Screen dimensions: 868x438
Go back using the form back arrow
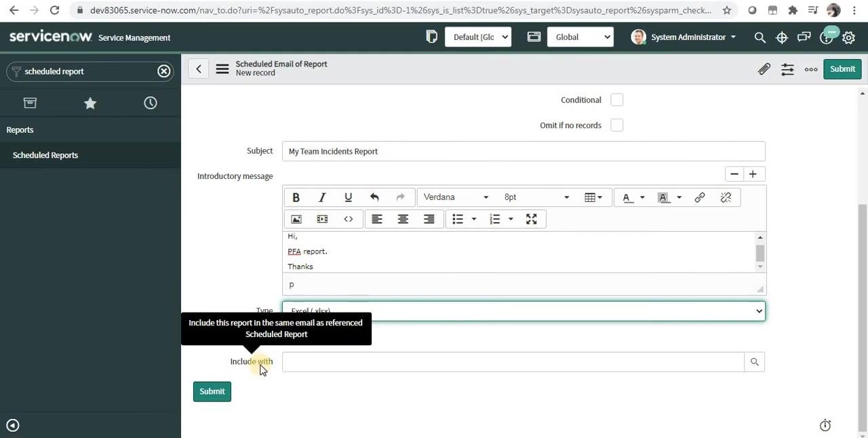click(199, 68)
